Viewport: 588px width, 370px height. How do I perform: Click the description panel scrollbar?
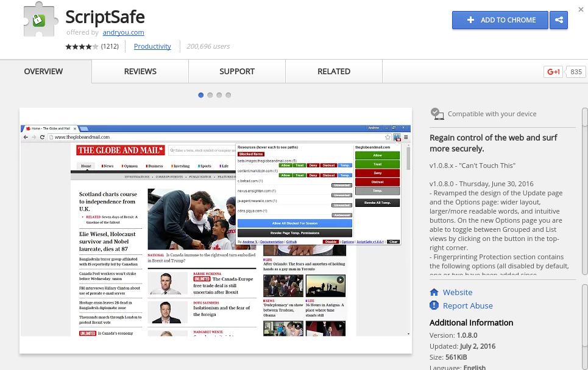point(584,191)
